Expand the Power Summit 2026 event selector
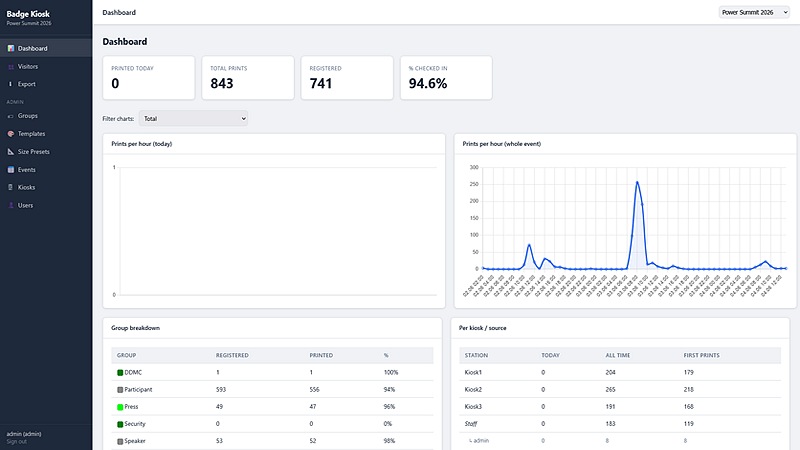800x450 pixels. (x=754, y=12)
